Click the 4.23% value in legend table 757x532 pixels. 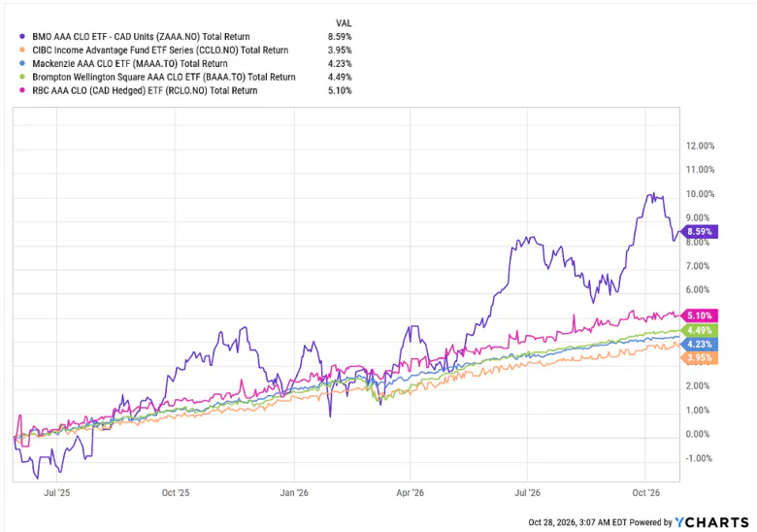tap(340, 64)
